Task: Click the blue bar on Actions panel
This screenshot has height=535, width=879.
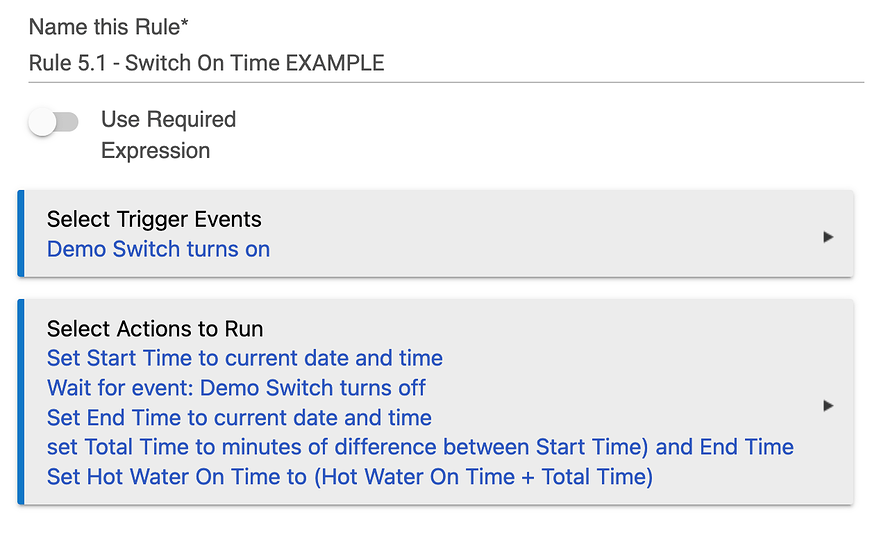Action: pyautogui.click(x=21, y=402)
